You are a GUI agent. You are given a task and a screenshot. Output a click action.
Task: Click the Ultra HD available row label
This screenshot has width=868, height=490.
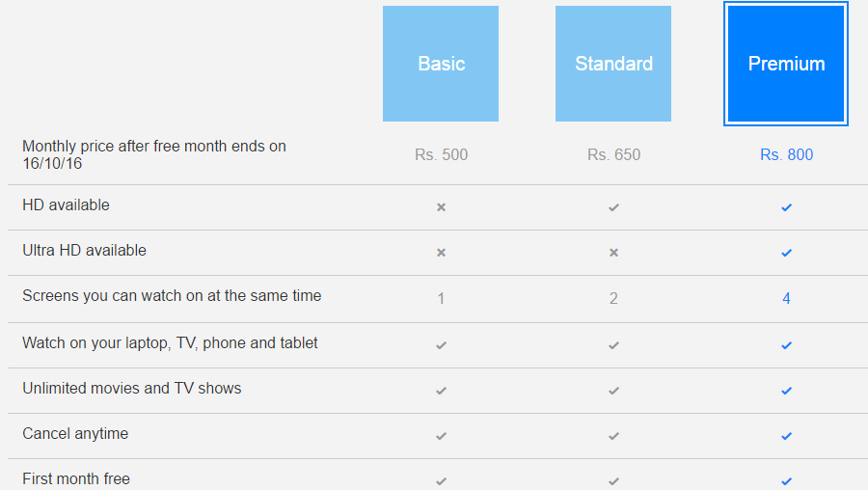coord(85,251)
